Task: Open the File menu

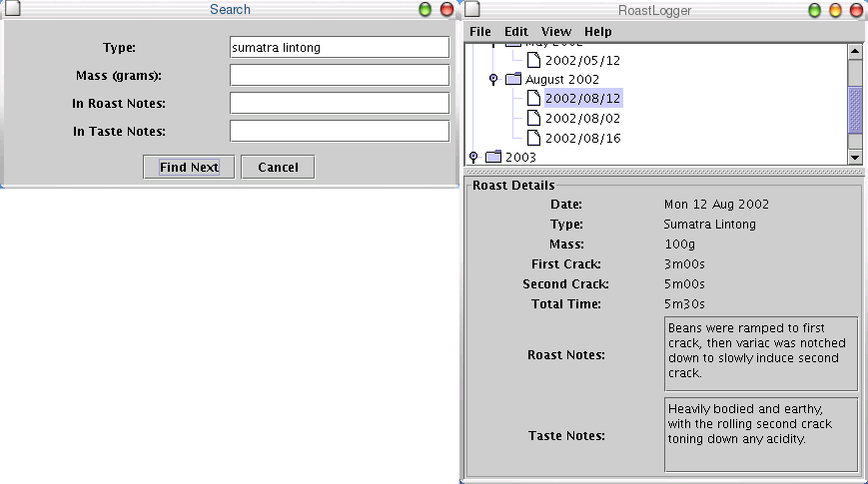Action: [480, 32]
